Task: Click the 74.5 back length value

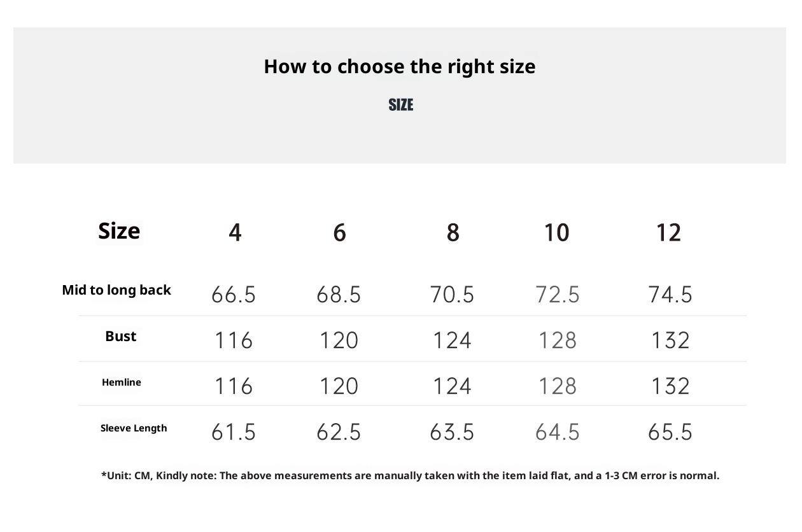Action: (x=670, y=295)
